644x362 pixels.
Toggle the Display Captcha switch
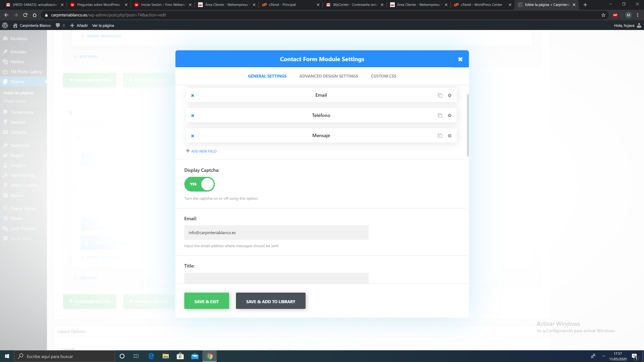point(199,184)
